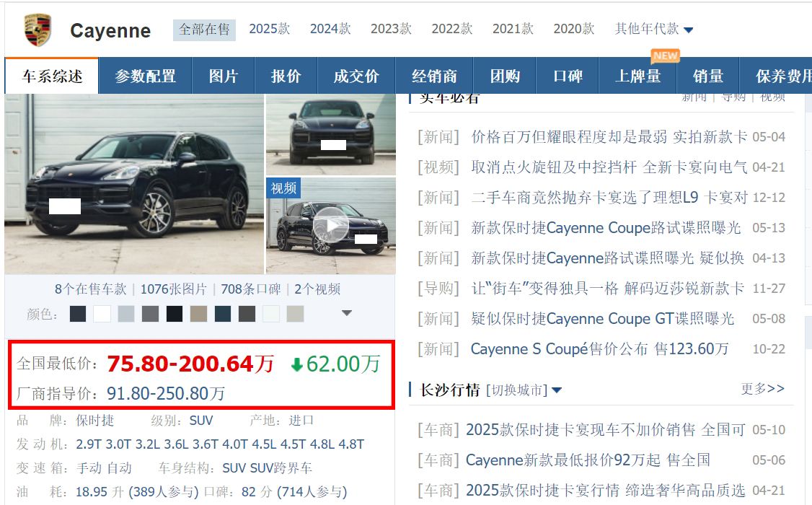Switch to the 车系综述 tab
The width and height of the screenshot is (812, 505).
(52, 76)
